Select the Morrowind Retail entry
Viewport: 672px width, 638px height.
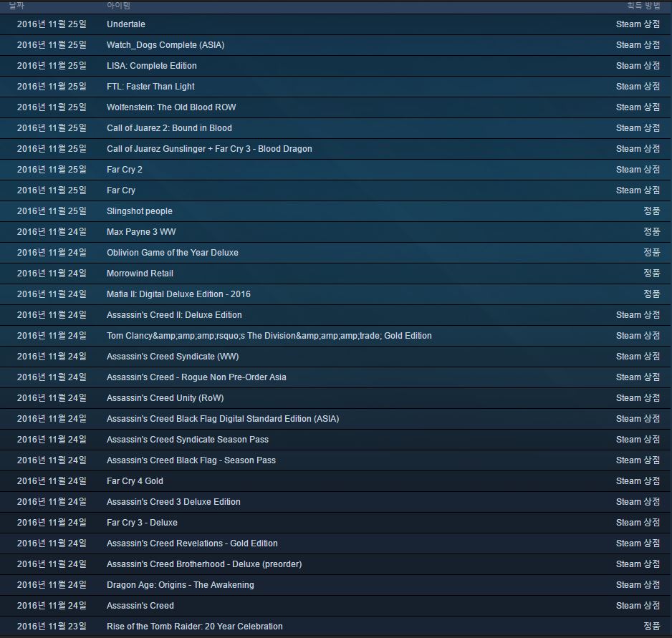click(140, 274)
